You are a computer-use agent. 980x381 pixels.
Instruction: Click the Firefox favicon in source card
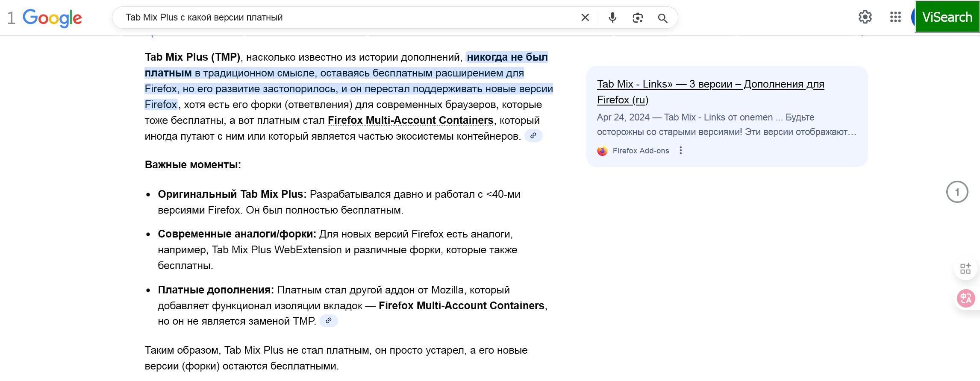[x=602, y=151]
